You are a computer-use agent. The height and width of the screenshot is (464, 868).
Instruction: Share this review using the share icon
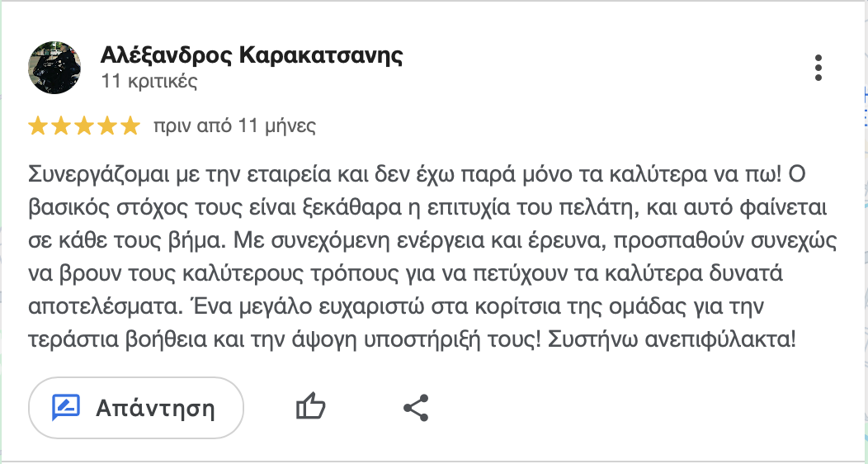pyautogui.click(x=415, y=407)
